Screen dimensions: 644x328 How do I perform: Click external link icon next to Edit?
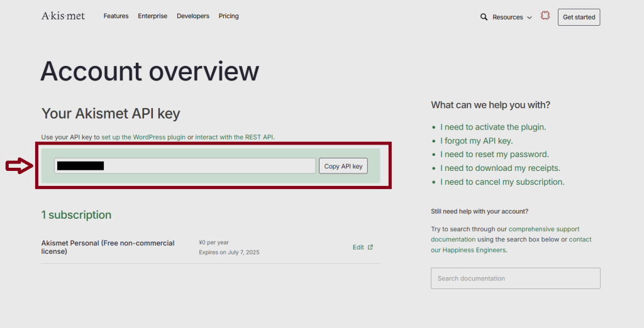pos(370,247)
